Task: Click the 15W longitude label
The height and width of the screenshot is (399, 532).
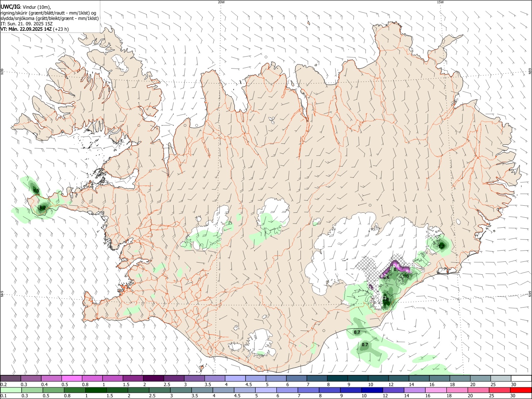Action: (440, 2)
